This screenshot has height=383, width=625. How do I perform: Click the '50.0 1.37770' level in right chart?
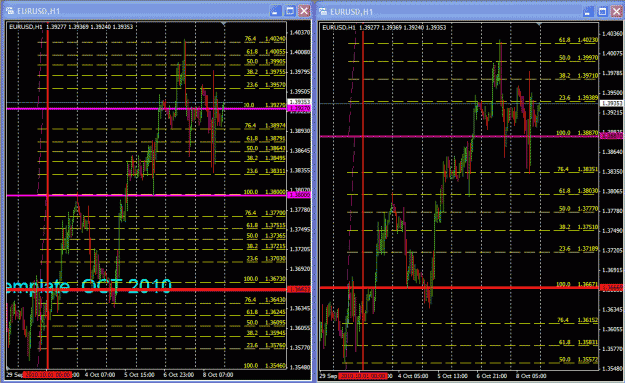(x=578, y=209)
